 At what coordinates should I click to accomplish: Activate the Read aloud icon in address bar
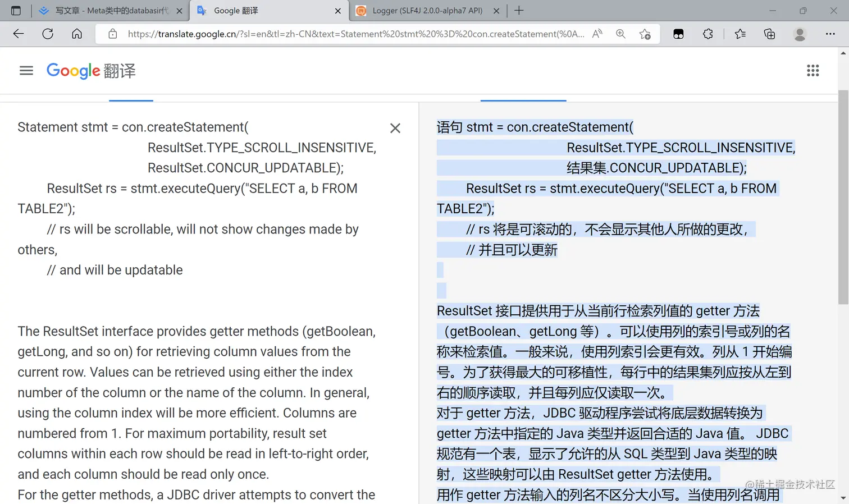(x=597, y=34)
